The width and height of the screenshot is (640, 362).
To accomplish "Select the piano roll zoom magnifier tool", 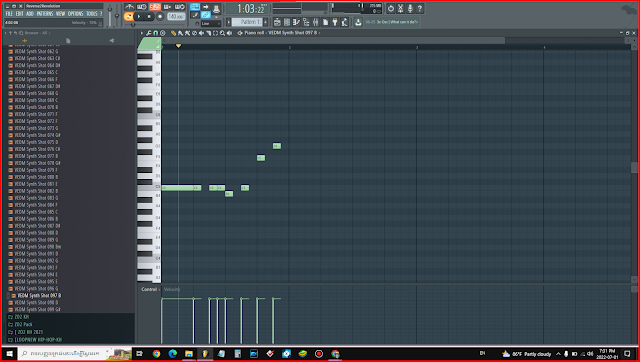I will point(222,33).
